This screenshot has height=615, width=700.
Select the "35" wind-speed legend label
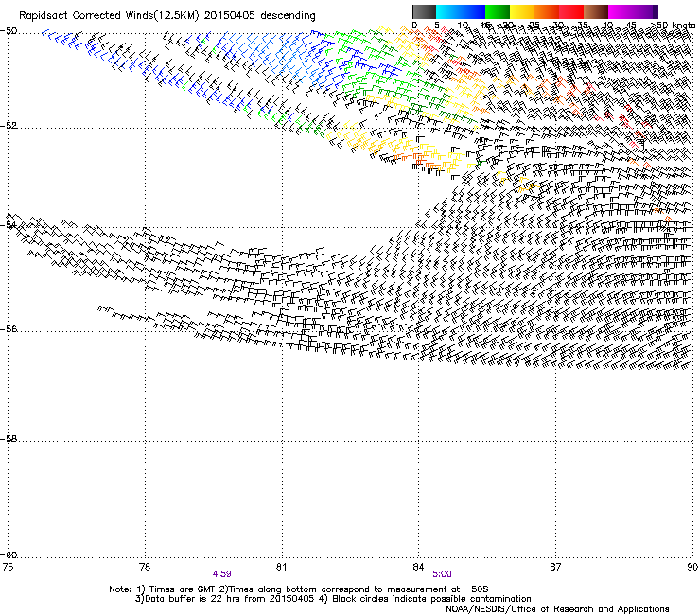point(583,25)
